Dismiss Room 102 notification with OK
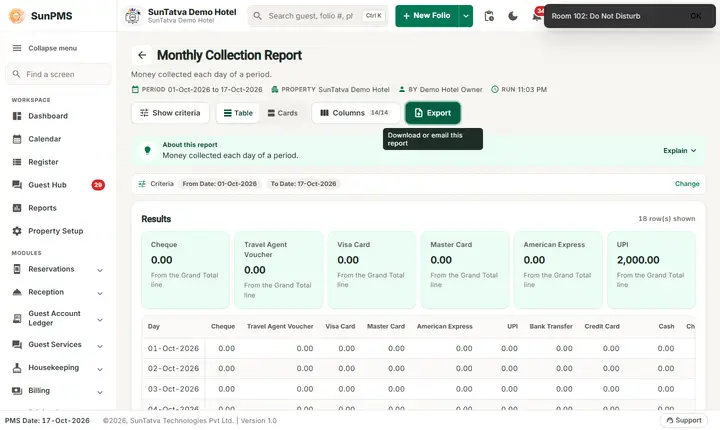This screenshot has width=720, height=430. [696, 16]
